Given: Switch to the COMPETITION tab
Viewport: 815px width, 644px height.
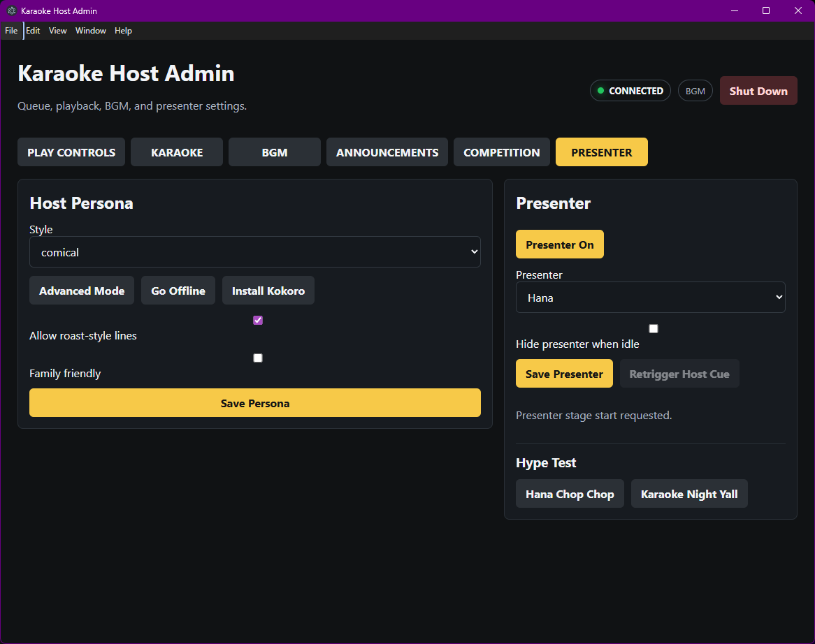Looking at the screenshot, I should pyautogui.click(x=502, y=152).
